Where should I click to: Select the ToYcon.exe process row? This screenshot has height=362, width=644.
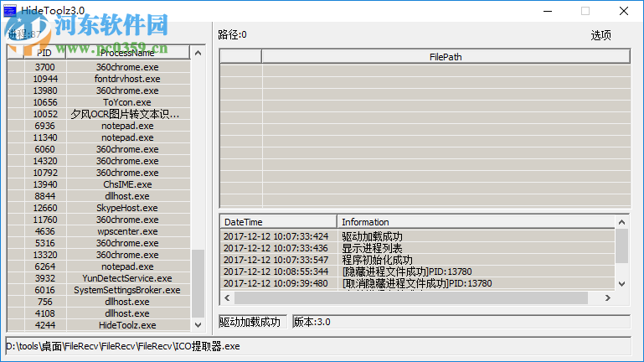click(x=99, y=102)
